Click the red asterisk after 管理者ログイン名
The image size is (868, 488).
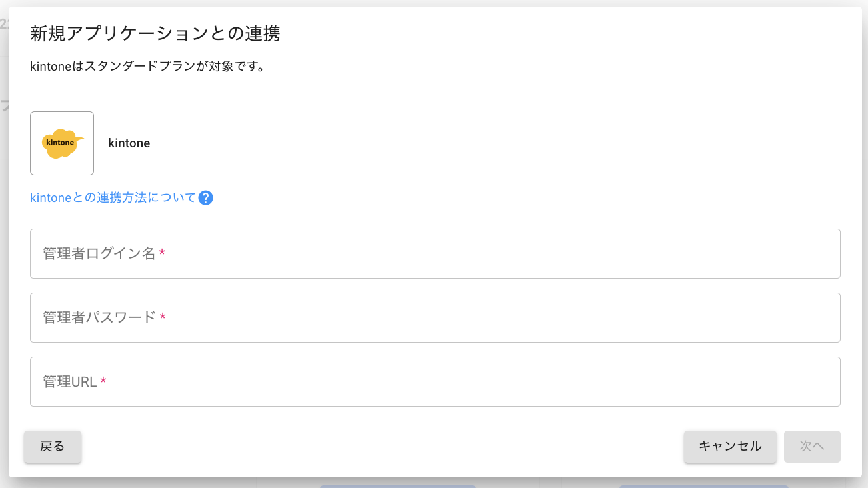(162, 254)
